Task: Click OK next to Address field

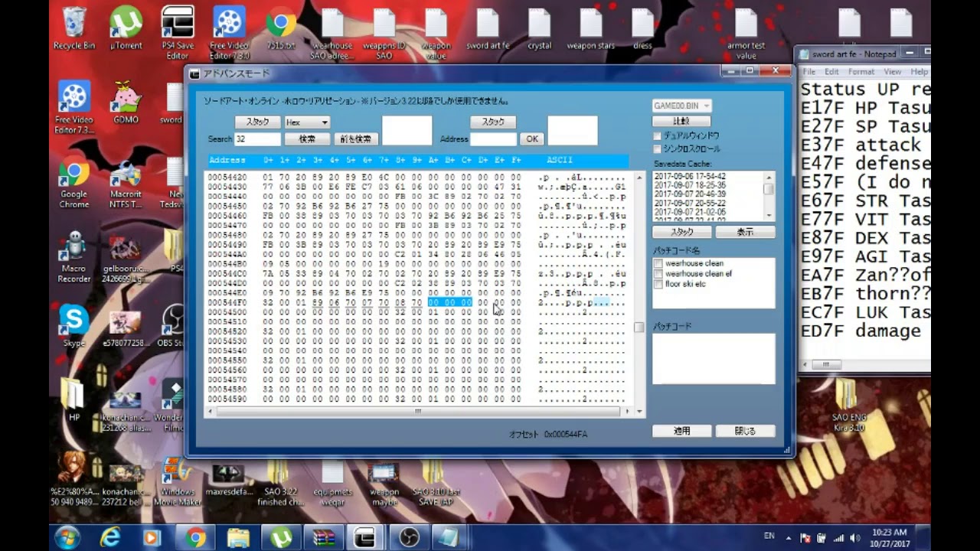Action: click(x=531, y=139)
